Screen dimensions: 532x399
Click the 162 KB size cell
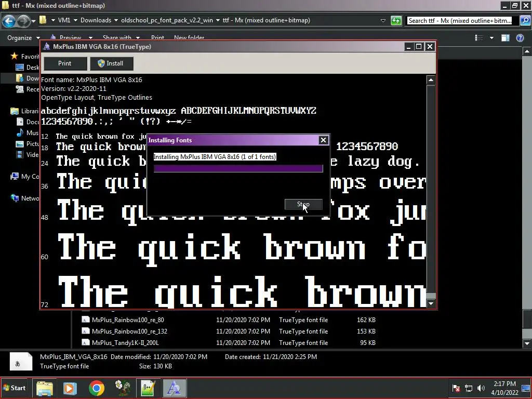[x=366, y=320]
